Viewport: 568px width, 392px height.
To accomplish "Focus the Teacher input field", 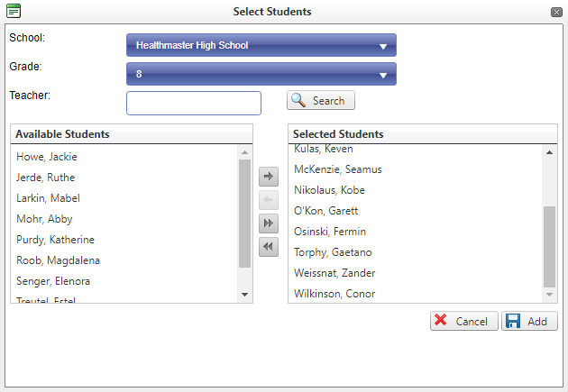I will pyautogui.click(x=194, y=103).
